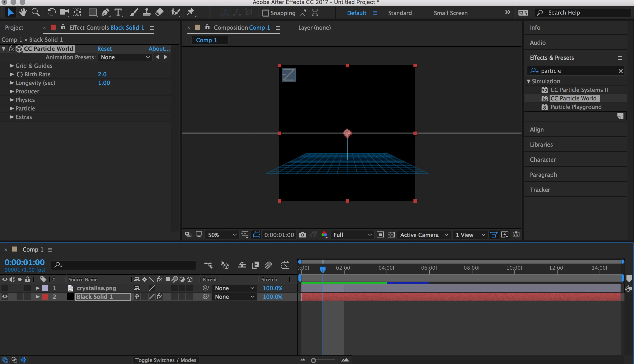Toggle the transparency grid icon
Image resolution: width=634 pixels, height=364 pixels.
pos(391,235)
